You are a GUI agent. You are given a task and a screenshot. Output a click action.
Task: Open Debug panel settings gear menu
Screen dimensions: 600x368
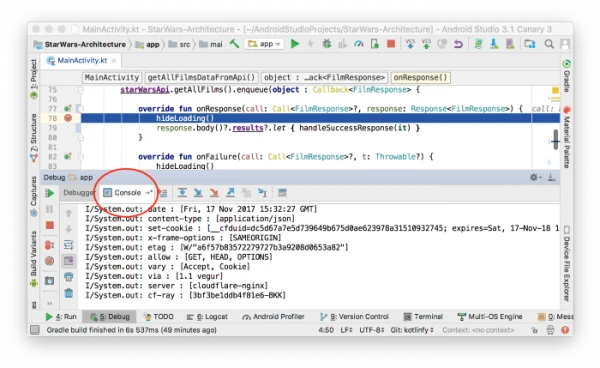tap(535, 177)
